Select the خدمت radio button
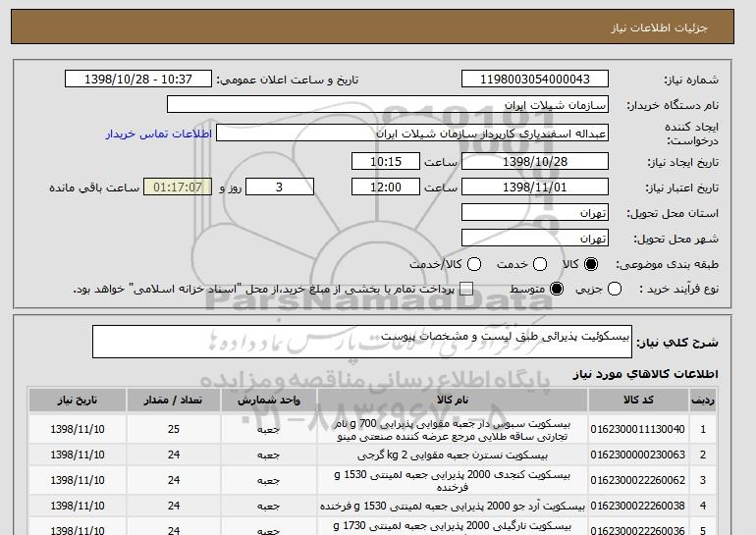This screenshot has height=535, width=756. pyautogui.click(x=540, y=264)
